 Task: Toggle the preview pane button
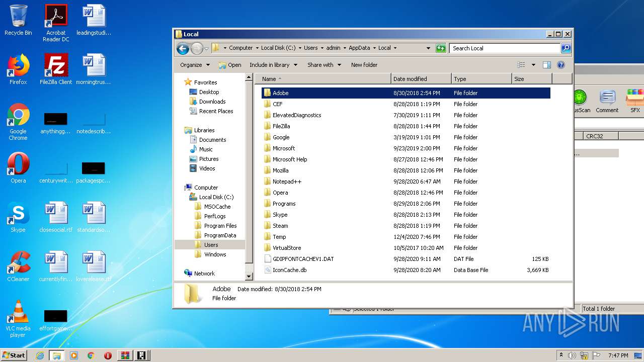(x=547, y=65)
